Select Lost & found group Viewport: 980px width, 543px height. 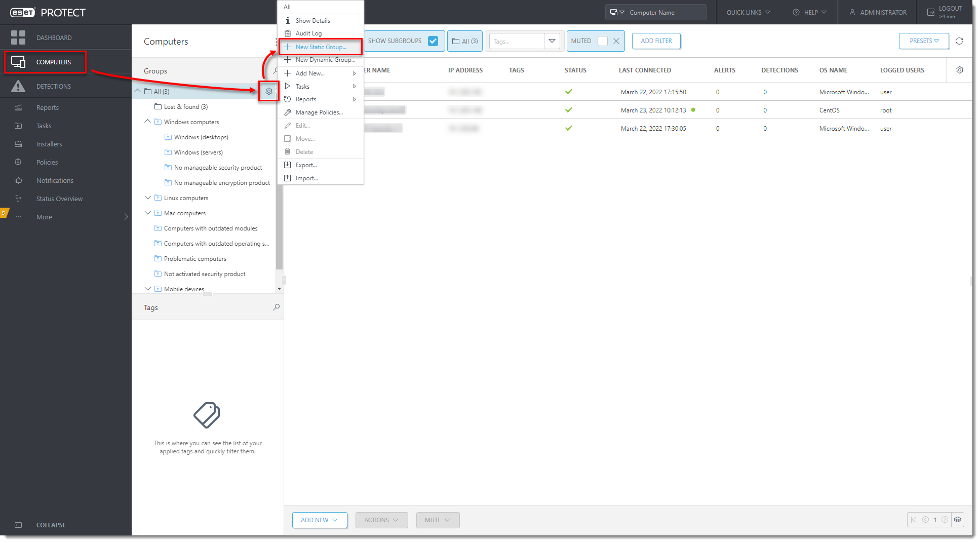tap(185, 106)
